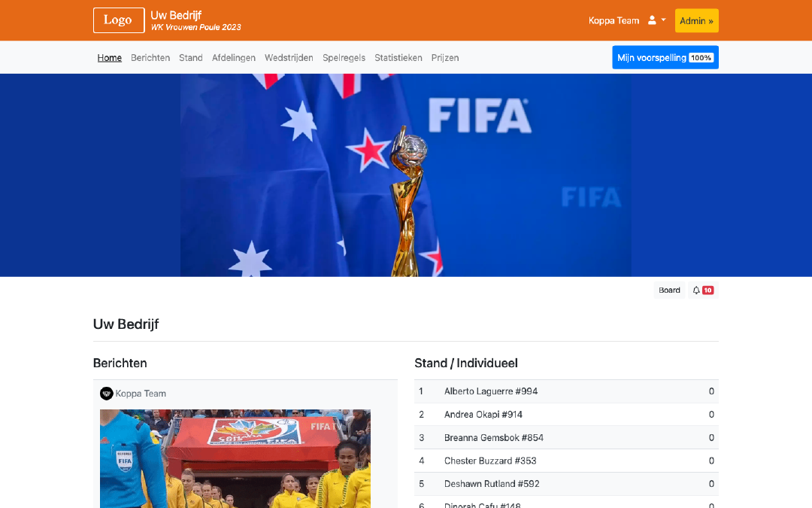
Task: Click the Koppa Team avatar icon
Action: pos(106,394)
